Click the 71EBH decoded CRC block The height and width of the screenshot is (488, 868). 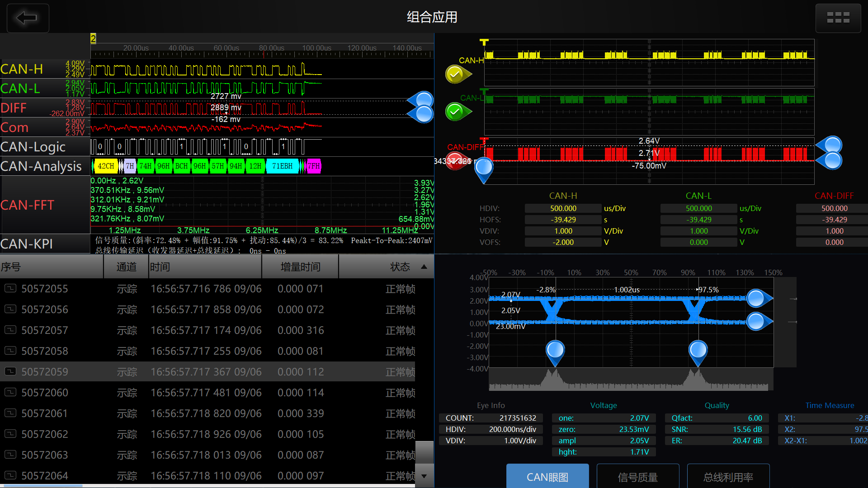click(x=282, y=166)
